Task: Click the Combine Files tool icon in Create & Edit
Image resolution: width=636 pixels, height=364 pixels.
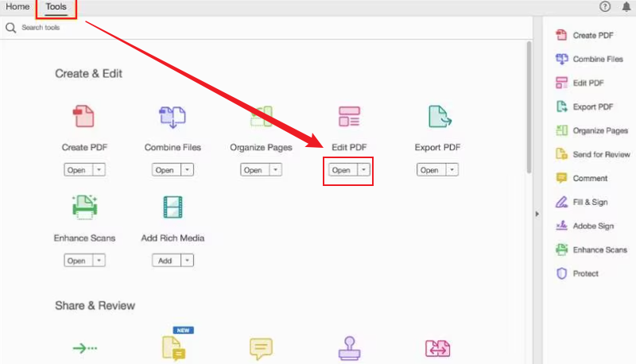Action: pyautogui.click(x=173, y=117)
